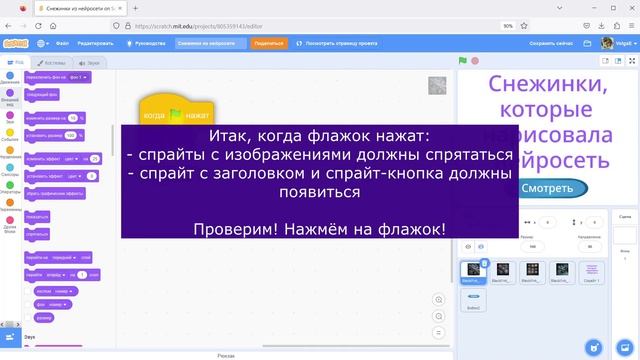Show the sprite using the open-eye button
This screenshot has height=360, width=640.
468,247
